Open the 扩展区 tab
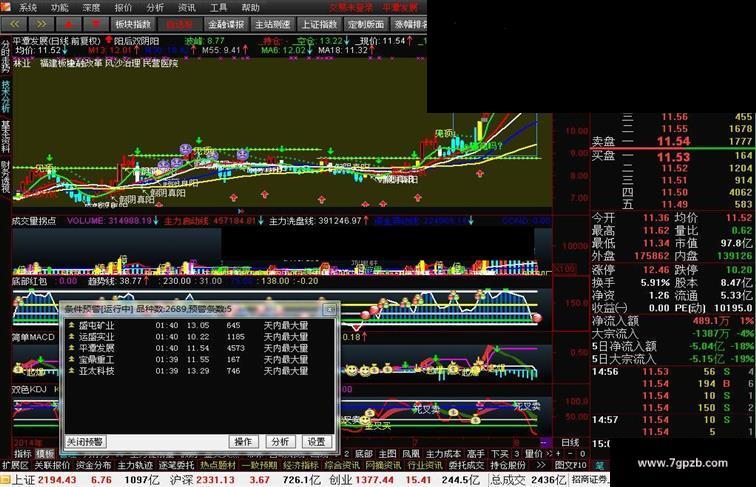The image size is (756, 487). pyautogui.click(x=15, y=465)
